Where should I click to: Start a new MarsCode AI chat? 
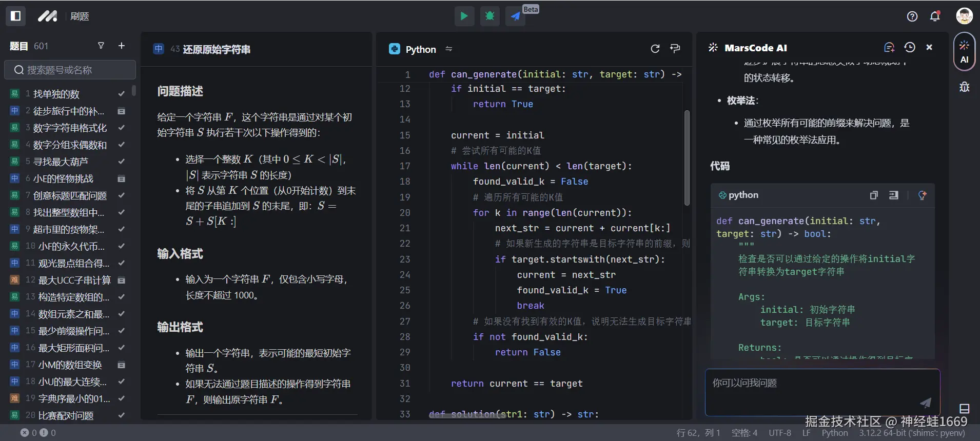889,47
